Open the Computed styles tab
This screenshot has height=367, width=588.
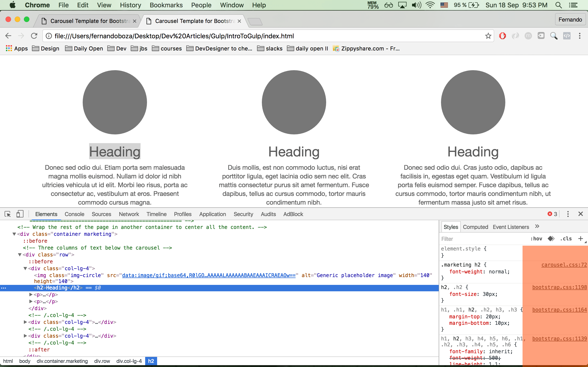coord(475,227)
